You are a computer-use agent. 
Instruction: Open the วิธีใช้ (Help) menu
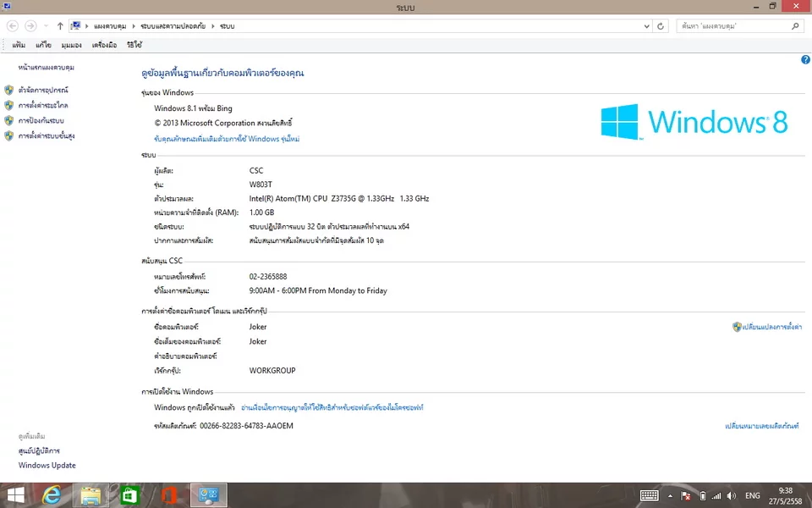[x=134, y=45]
